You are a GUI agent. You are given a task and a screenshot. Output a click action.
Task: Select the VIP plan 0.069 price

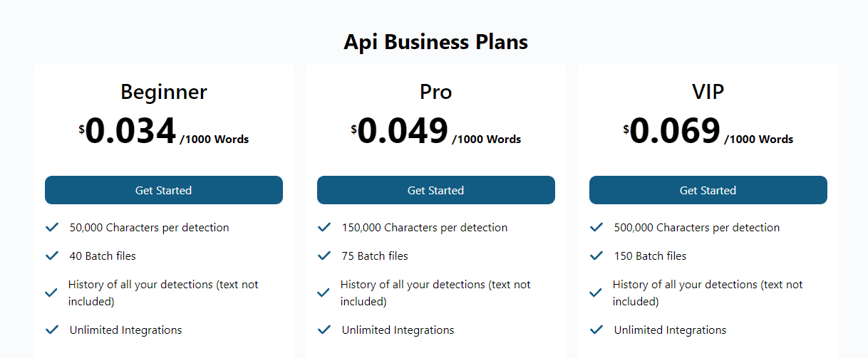pyautogui.click(x=676, y=131)
